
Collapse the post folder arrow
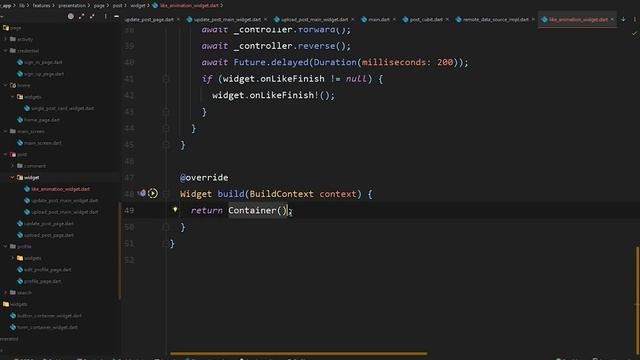tap(6, 155)
